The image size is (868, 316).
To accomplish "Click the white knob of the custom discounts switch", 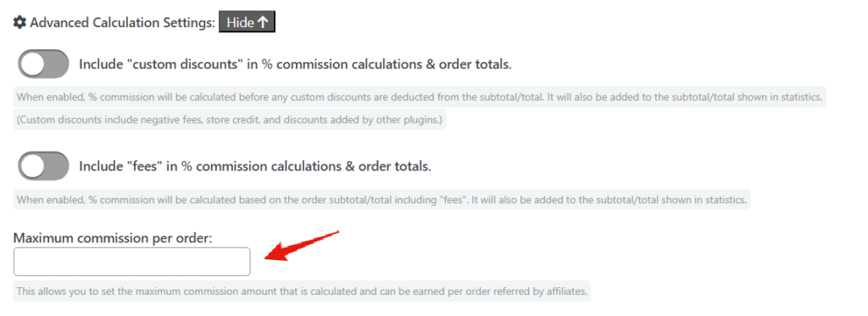I will pos(33,64).
